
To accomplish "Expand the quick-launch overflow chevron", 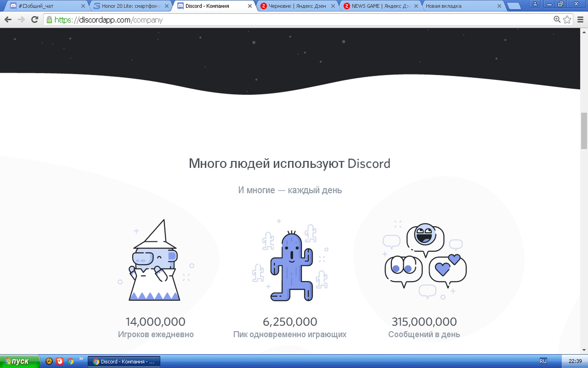I will pyautogui.click(x=81, y=360).
